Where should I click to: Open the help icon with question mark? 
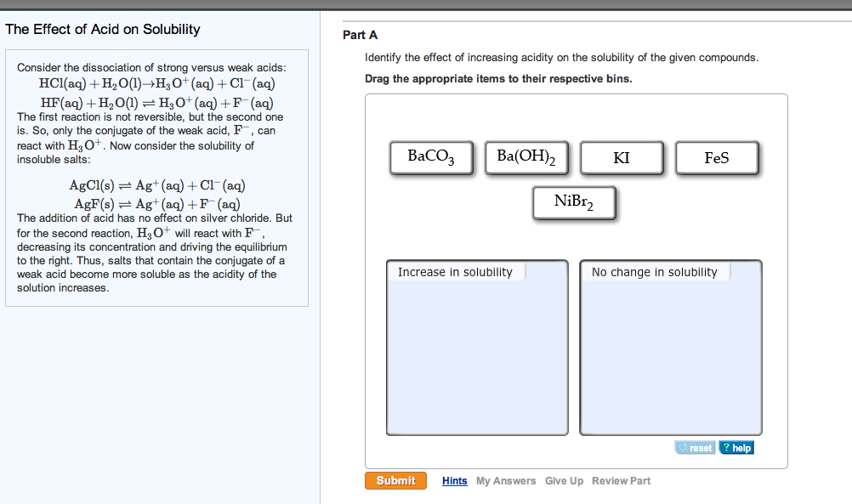pos(736,447)
